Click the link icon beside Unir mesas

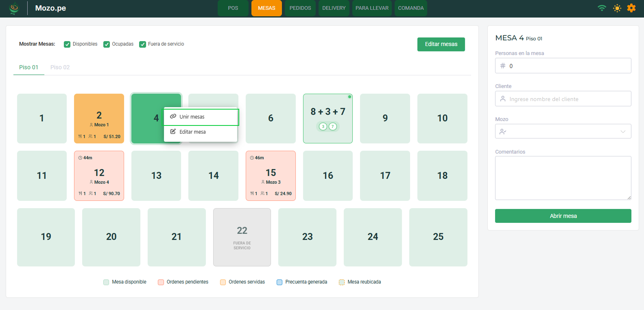click(x=173, y=117)
